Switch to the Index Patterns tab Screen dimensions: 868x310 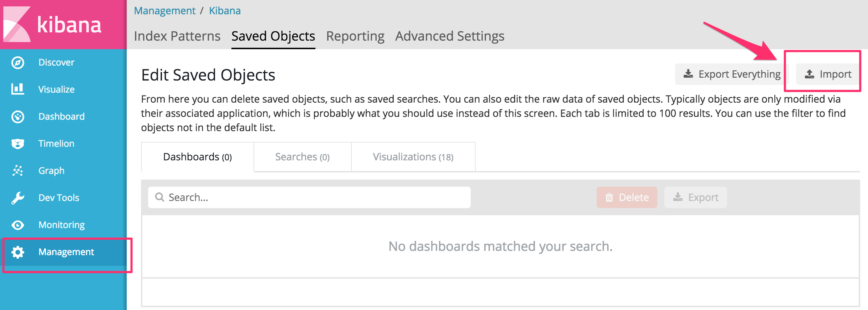coord(177,36)
